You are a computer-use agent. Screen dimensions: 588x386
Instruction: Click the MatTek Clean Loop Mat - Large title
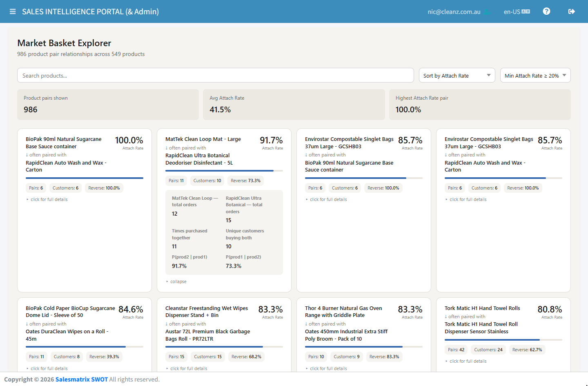(203, 139)
